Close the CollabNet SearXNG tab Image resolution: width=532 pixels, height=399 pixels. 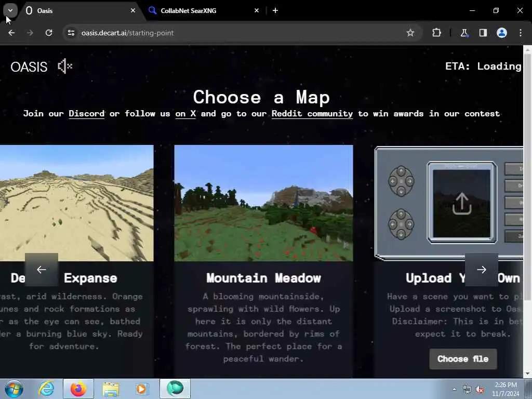[x=257, y=10]
